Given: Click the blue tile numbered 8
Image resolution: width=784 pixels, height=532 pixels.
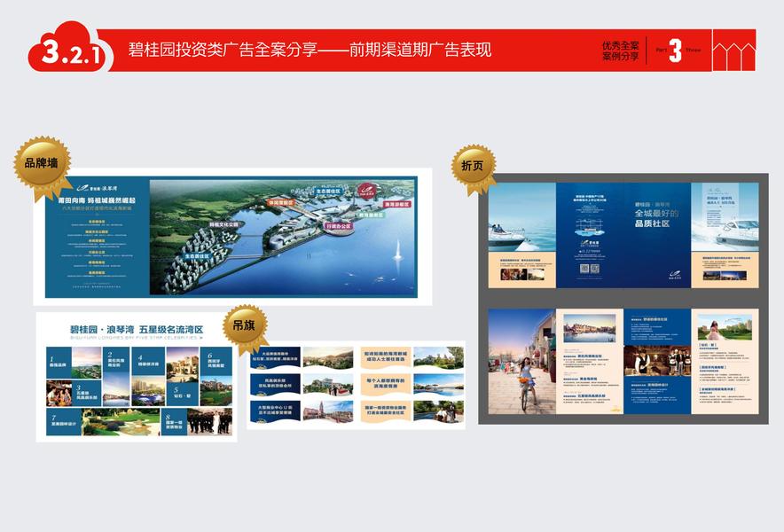Looking at the screenshot, I should coord(174,421).
